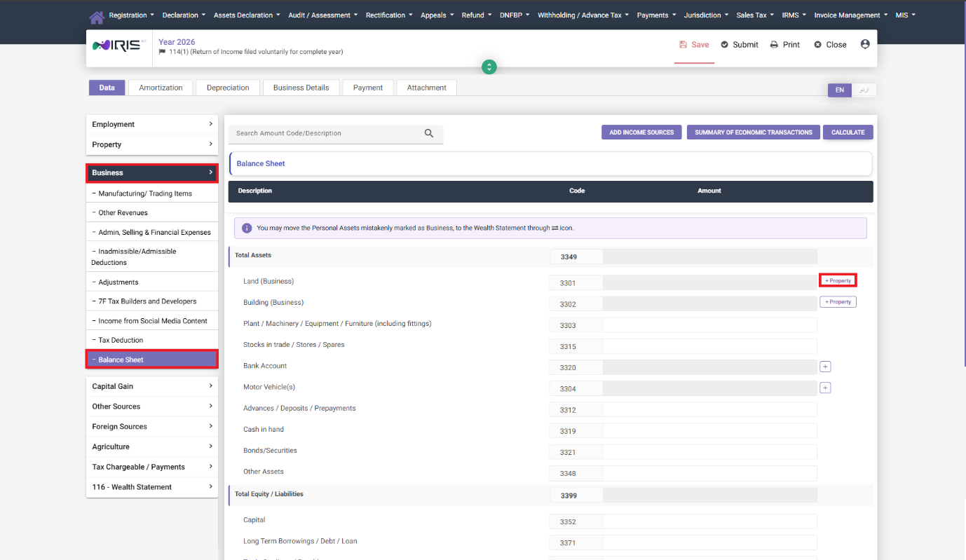Open the Invoice Management menu

[x=851, y=15]
